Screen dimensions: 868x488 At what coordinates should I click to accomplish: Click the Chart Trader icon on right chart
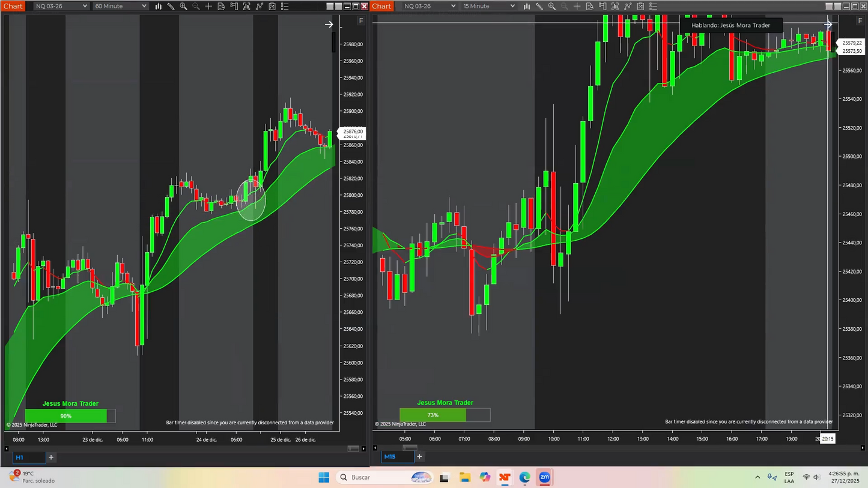tap(602, 6)
